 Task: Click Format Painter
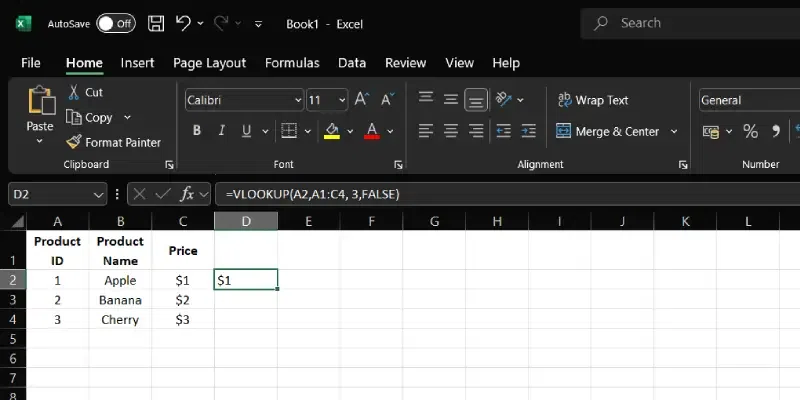[114, 142]
